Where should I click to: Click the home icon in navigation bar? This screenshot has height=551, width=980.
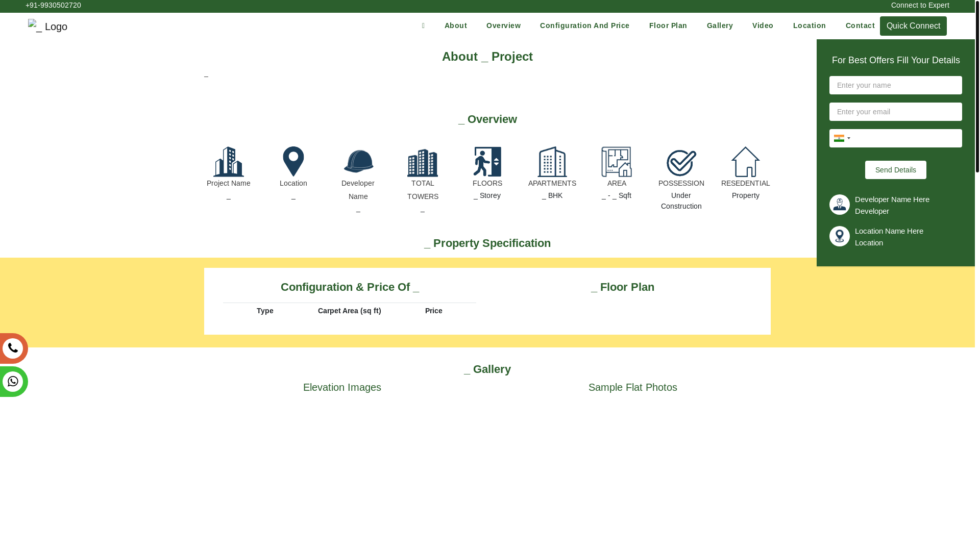[x=423, y=26]
